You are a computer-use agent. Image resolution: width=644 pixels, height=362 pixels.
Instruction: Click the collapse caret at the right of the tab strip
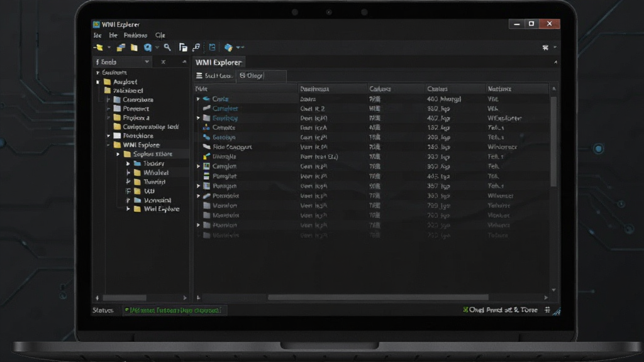pyautogui.click(x=555, y=62)
